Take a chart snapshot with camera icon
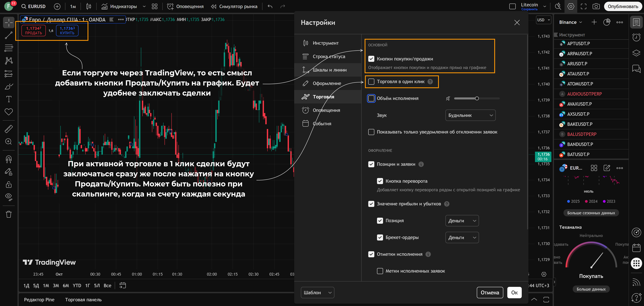 [x=596, y=7]
